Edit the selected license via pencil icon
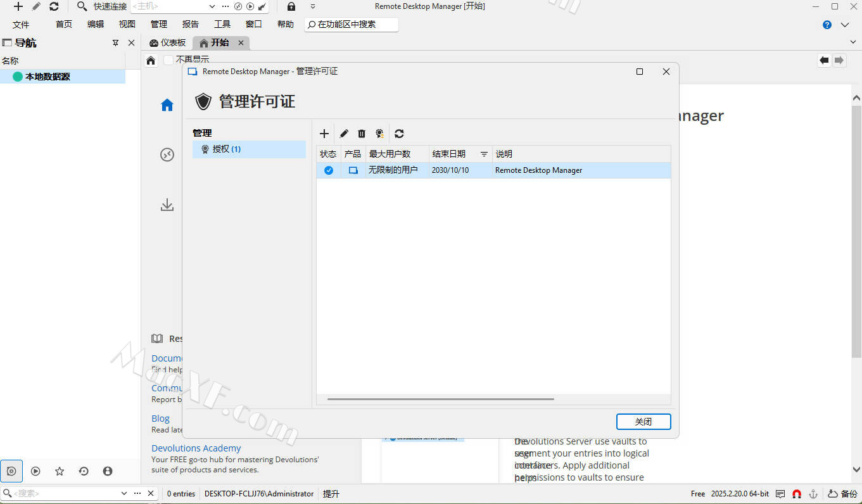The height and width of the screenshot is (504, 862). point(344,134)
